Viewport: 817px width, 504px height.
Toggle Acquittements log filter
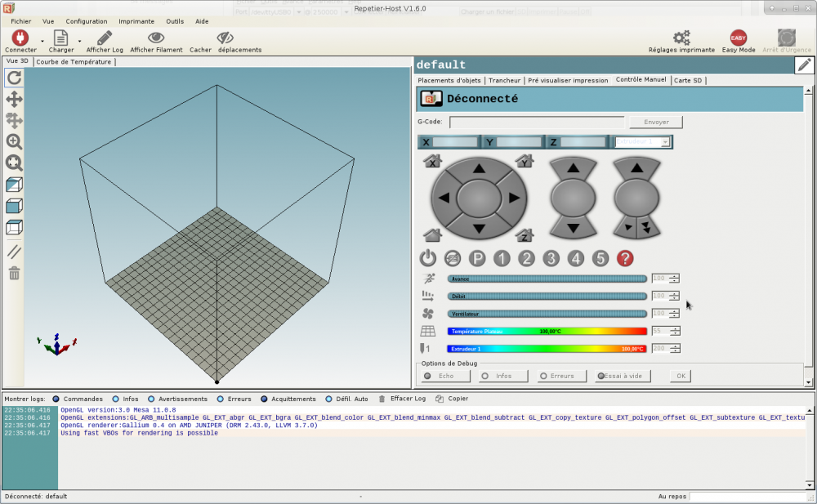click(288, 399)
